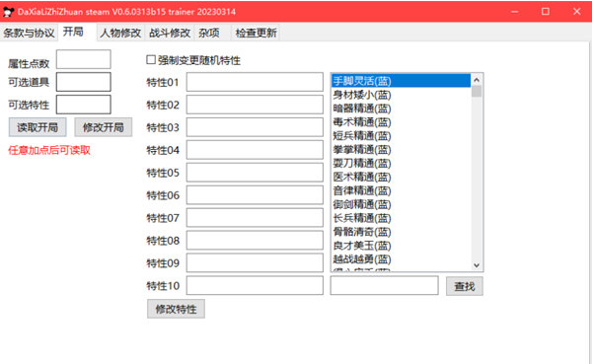Focus the 特性01 input field

255,82
